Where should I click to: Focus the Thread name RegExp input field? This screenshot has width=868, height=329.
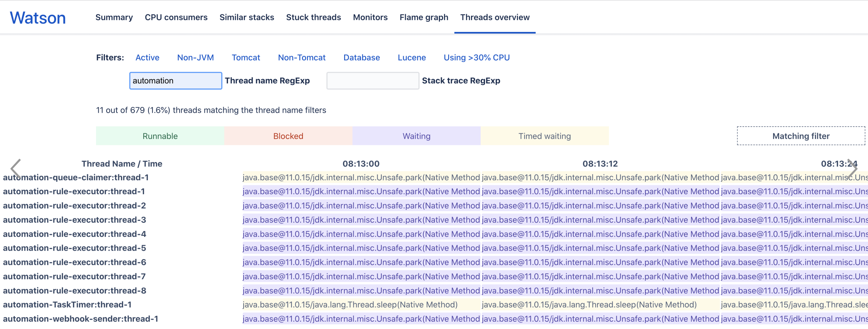(175, 81)
